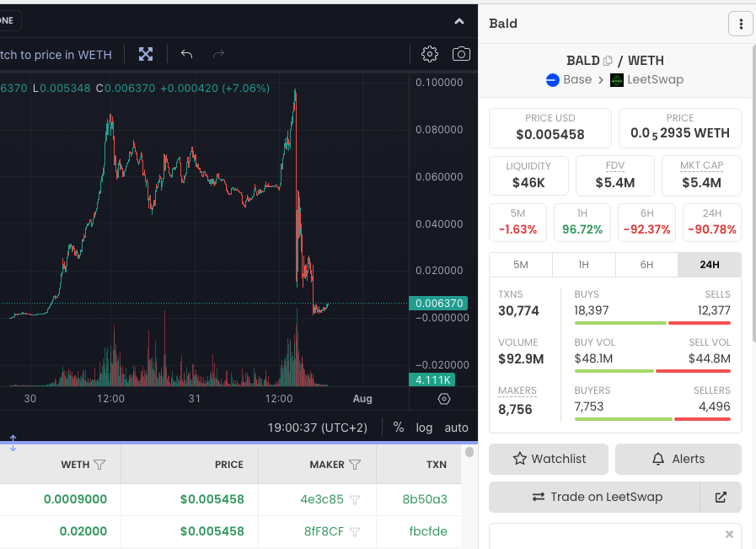Click the PRICE column header
Screen dimensions: 756x549
[229, 465]
